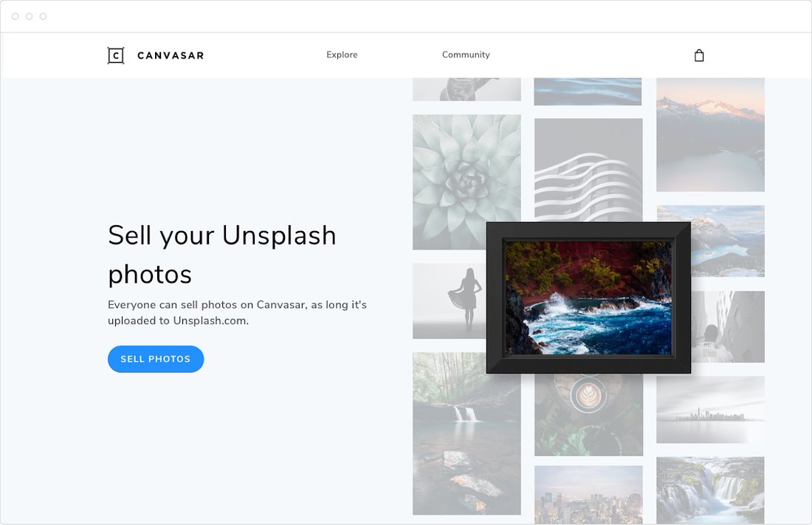Open the Explore menu item
Viewport: 812px width, 525px height.
click(x=342, y=55)
